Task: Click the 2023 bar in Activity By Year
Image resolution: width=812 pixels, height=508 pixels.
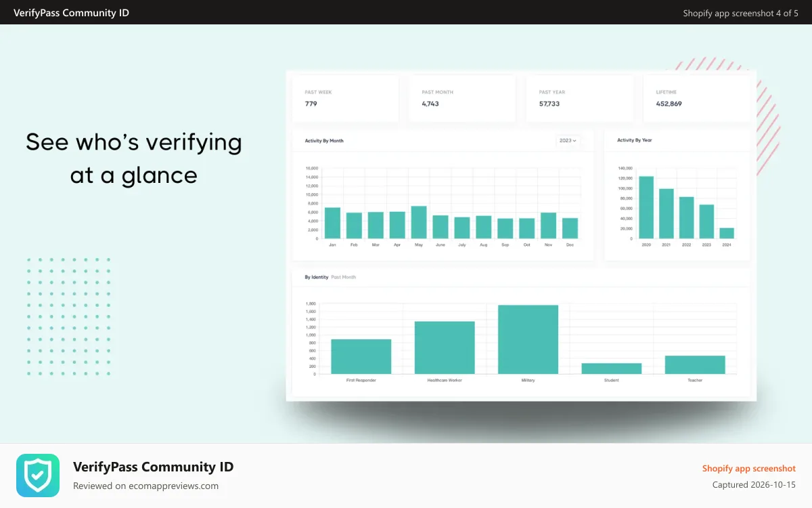Action: click(x=706, y=221)
